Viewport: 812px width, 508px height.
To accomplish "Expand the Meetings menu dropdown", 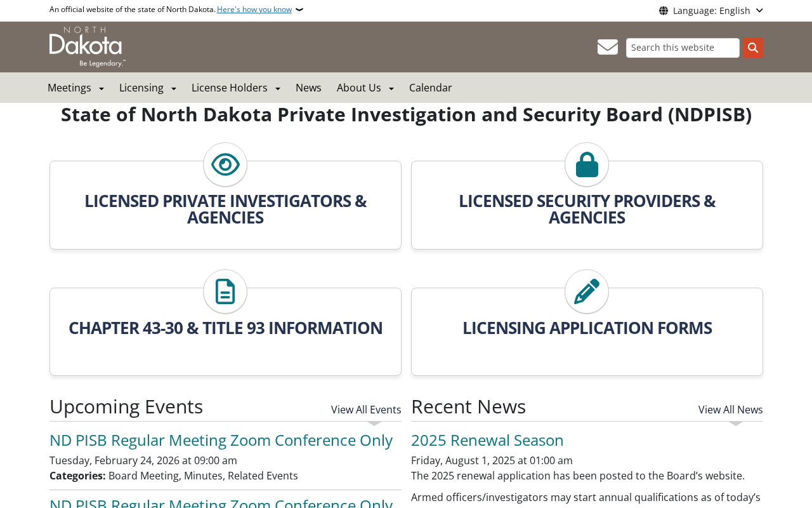I will [75, 88].
